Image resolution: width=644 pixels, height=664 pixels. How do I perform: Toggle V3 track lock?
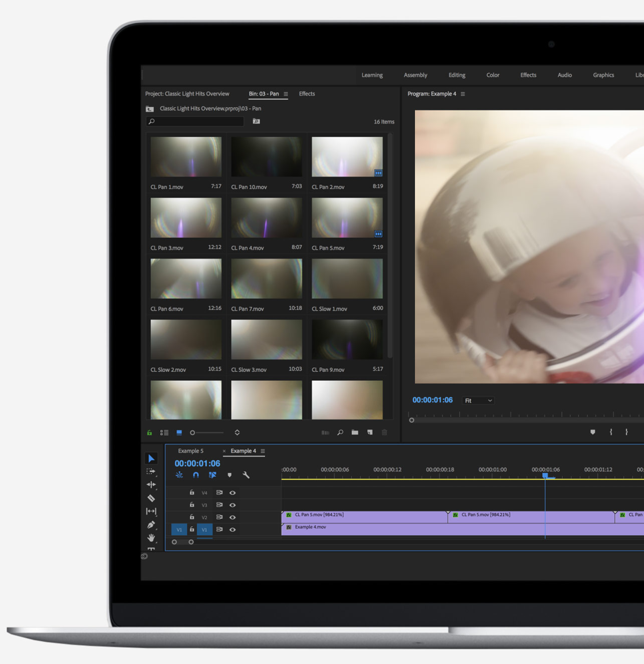click(x=191, y=505)
